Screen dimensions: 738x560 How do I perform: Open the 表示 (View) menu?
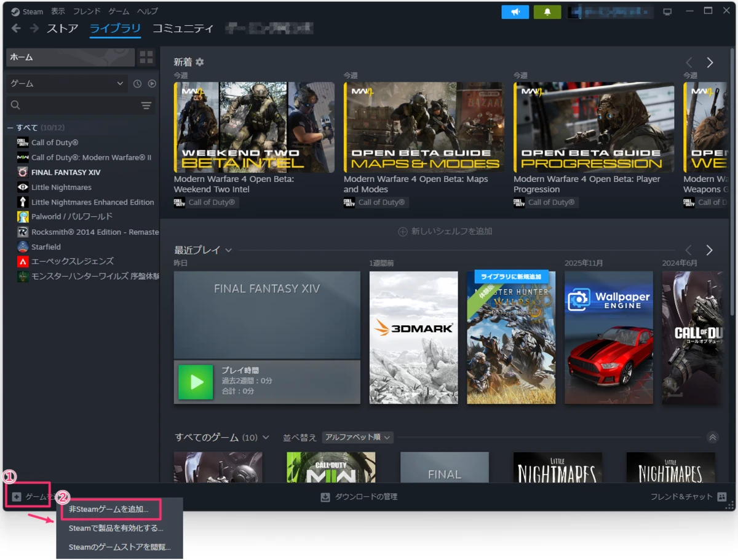pos(58,12)
